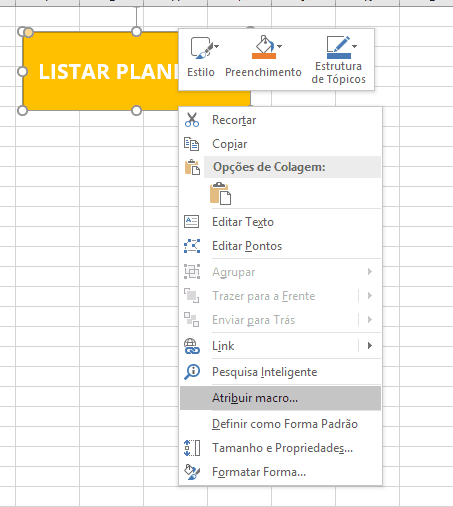This screenshot has height=507, width=453.
Task: Click the Editar Texto icon
Action: pyautogui.click(x=192, y=222)
